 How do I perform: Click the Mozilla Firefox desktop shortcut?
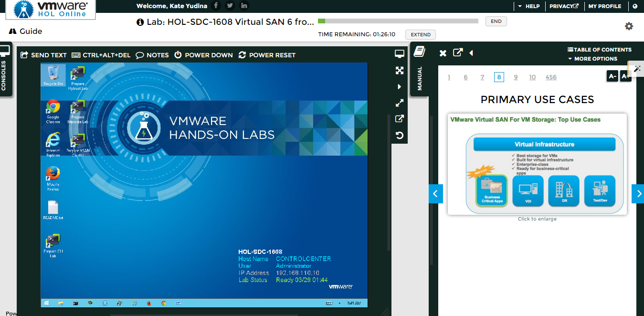click(x=53, y=178)
